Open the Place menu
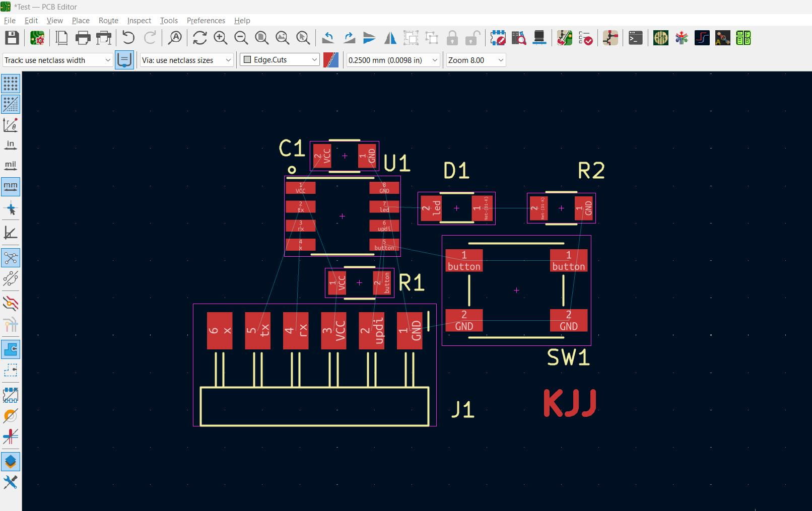This screenshot has width=812, height=511. (81, 20)
